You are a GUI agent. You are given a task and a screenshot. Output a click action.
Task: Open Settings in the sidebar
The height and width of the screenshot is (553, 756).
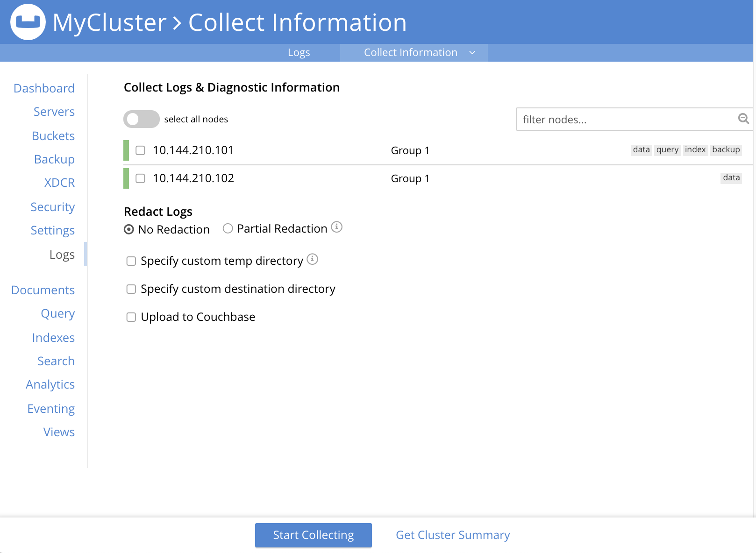(53, 230)
